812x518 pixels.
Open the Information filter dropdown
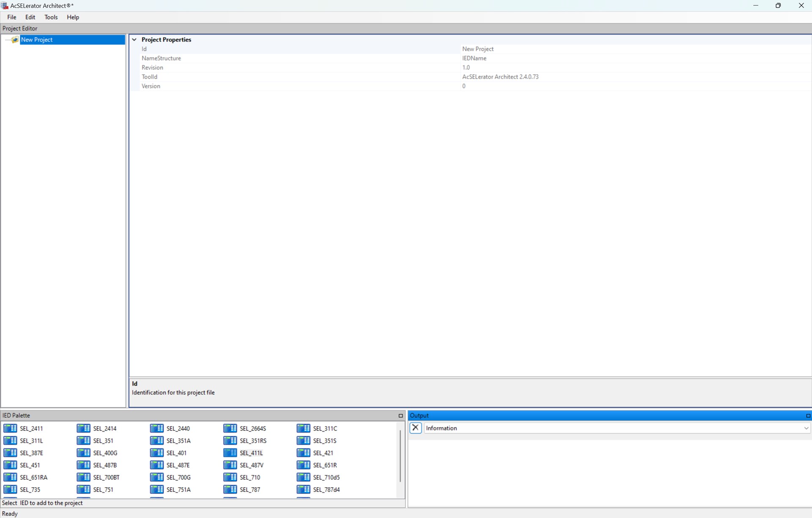coord(806,428)
